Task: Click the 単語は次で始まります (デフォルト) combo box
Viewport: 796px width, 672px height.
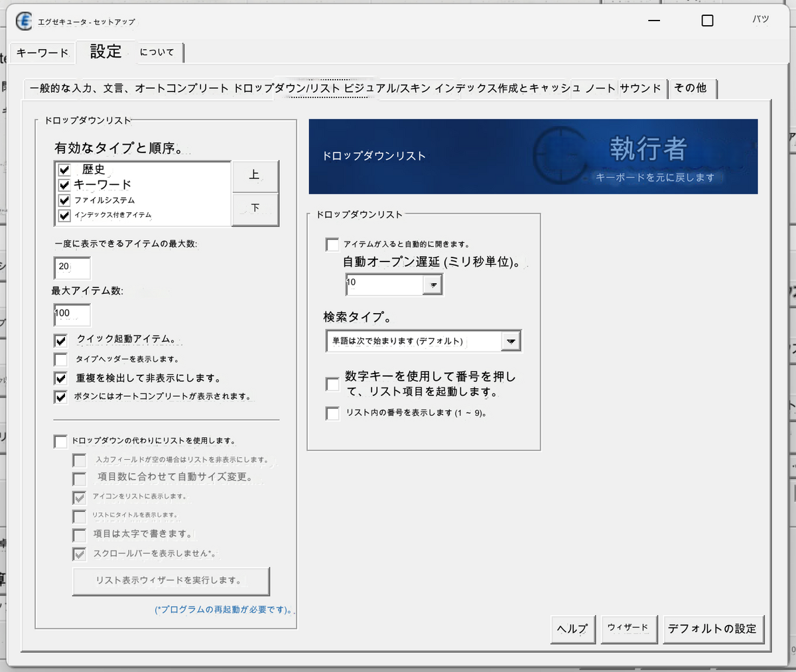Action: [x=423, y=341]
